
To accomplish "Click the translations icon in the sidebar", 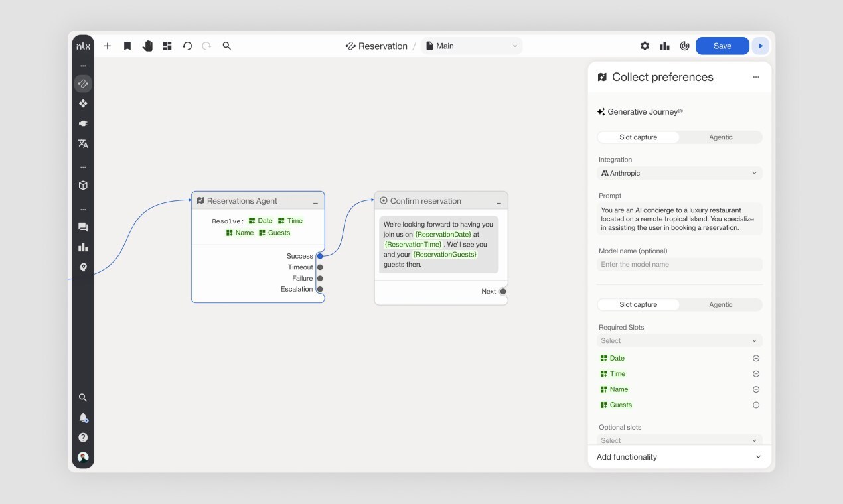I will click(83, 143).
